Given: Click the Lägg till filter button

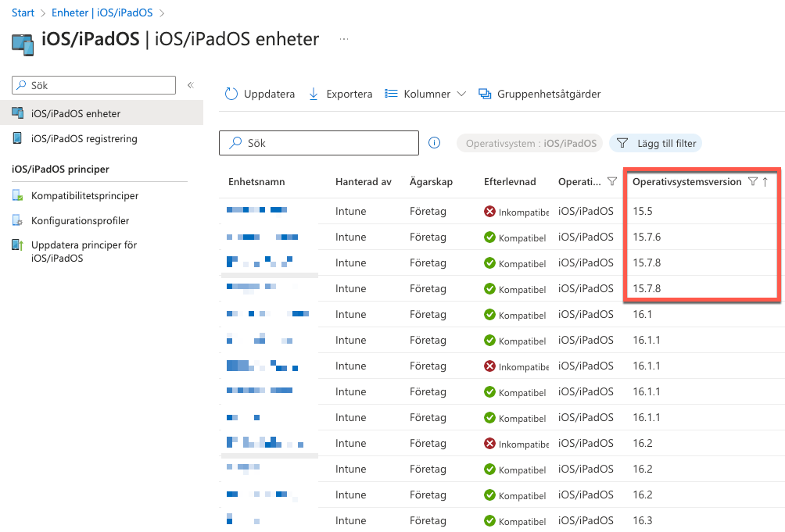Looking at the screenshot, I should (655, 143).
